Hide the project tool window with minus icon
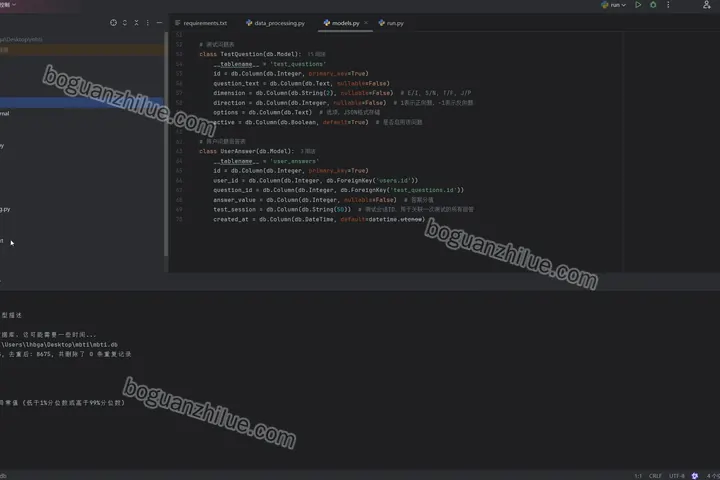Viewport: 720px width, 480px height. click(x=159, y=23)
